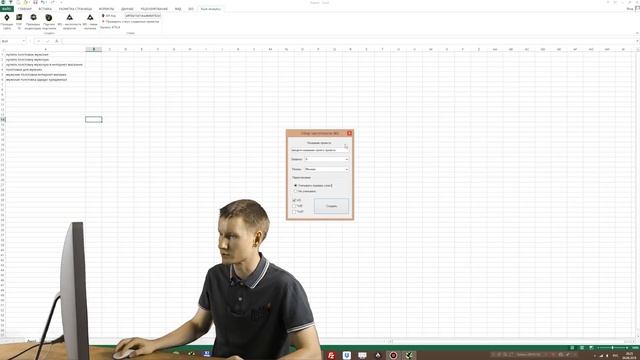Image resolution: width=640 pixels, height=360 pixels.
Task: Click the fx insert function icon
Action: [x=56, y=41]
